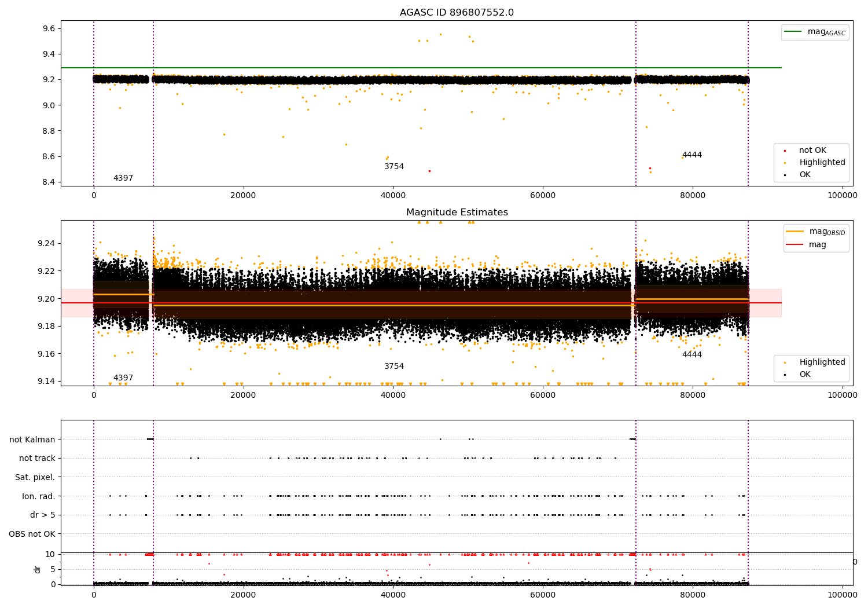Click the red line sample beside 'mag' legend entry
Screen dimensions: 868x608
tap(795, 244)
